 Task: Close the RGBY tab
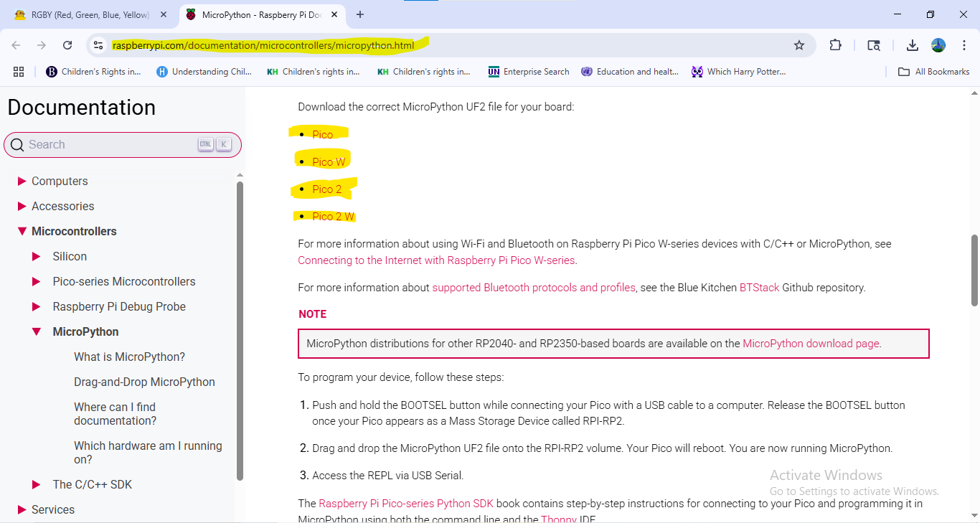click(x=164, y=14)
